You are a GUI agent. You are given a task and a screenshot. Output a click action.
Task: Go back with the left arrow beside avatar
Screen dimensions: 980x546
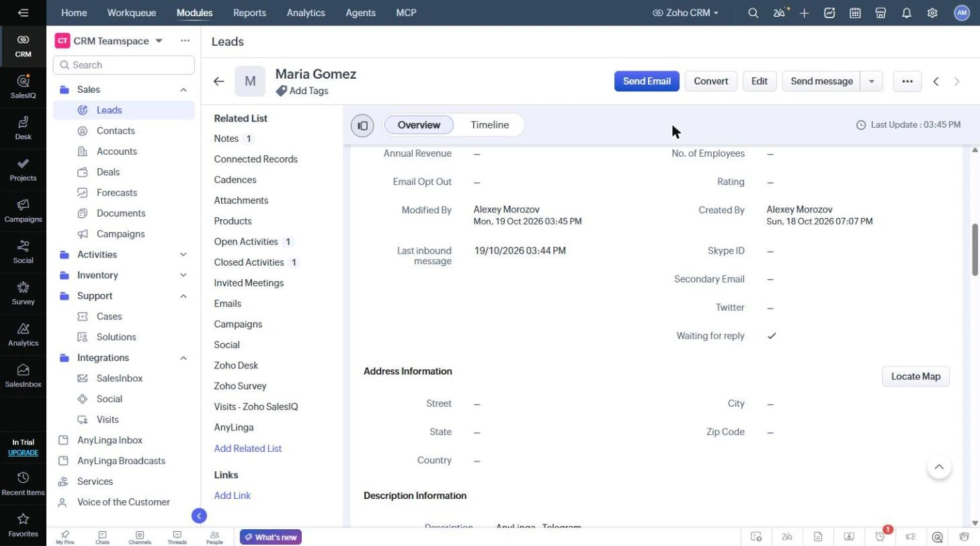point(219,81)
